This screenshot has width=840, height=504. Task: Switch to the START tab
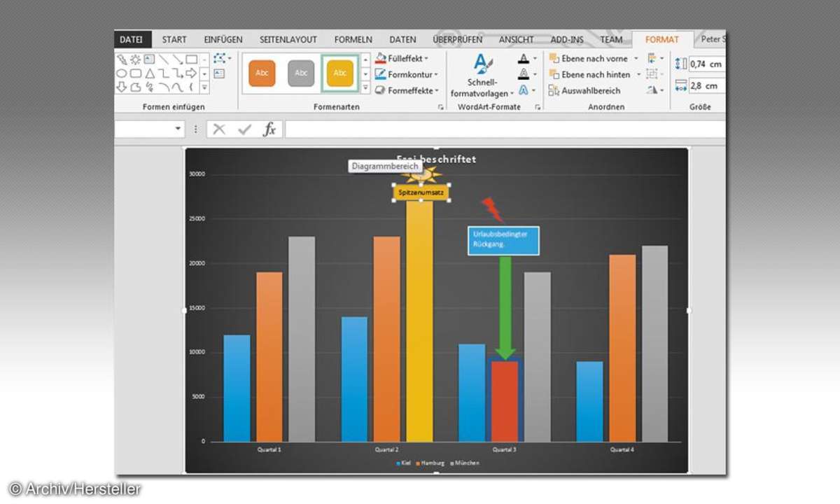[x=174, y=40]
